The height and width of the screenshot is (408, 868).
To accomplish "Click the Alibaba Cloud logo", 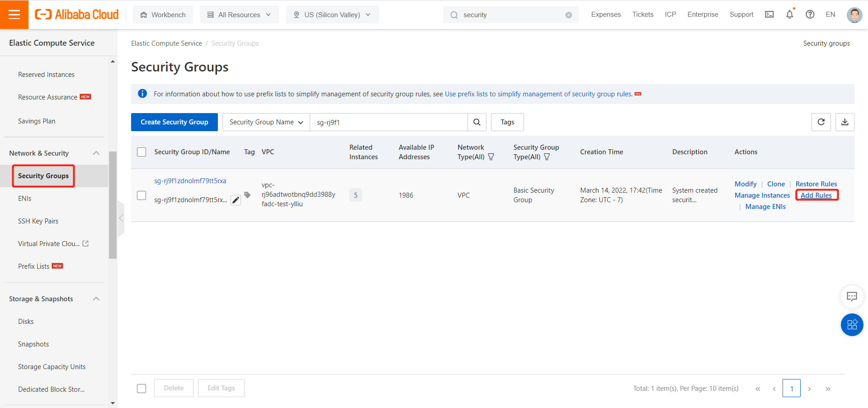I will pyautogui.click(x=76, y=14).
